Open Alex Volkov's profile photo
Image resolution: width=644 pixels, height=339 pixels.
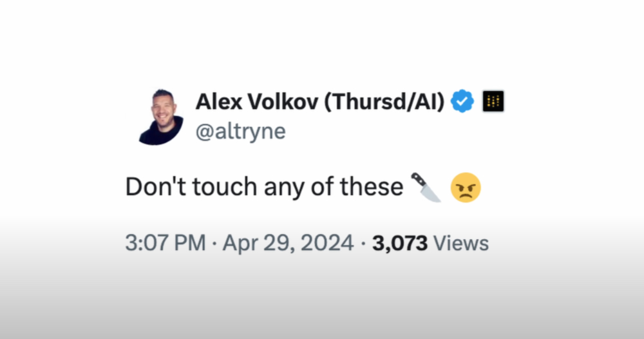pyautogui.click(x=160, y=117)
